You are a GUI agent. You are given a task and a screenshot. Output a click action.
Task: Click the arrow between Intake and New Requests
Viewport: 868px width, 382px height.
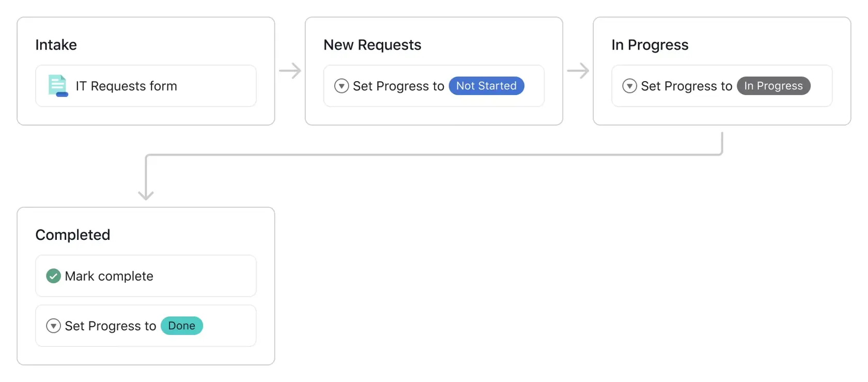coord(290,71)
